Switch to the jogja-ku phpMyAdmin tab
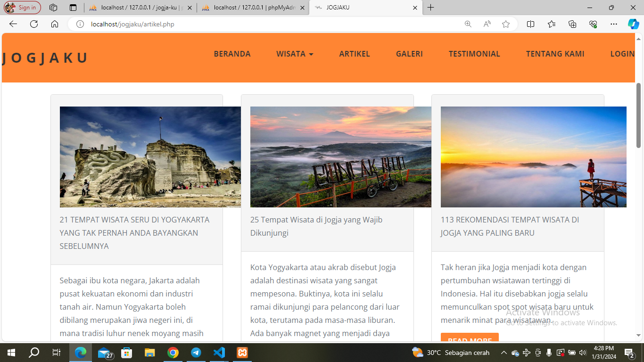644x362 pixels. tap(140, 8)
